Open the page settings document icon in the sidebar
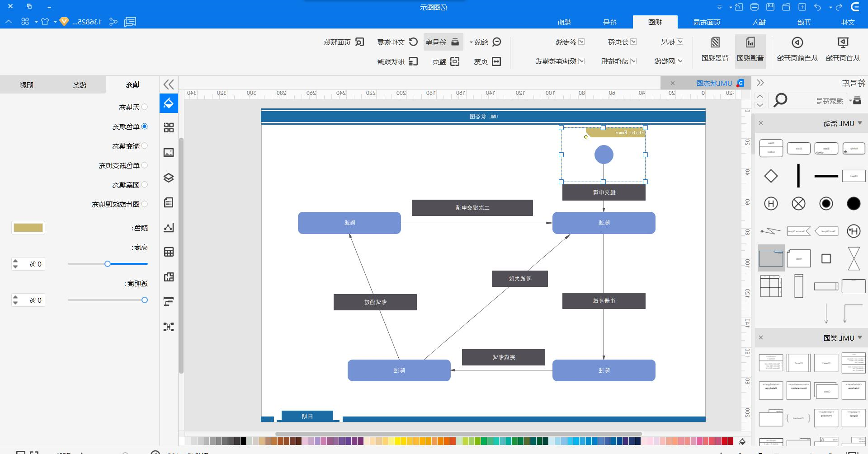Image resolution: width=868 pixels, height=454 pixels. coord(169,202)
